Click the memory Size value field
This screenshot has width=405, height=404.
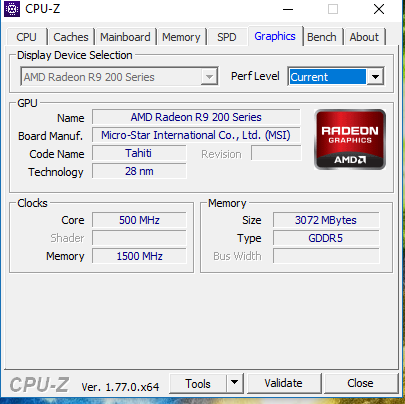(x=326, y=220)
